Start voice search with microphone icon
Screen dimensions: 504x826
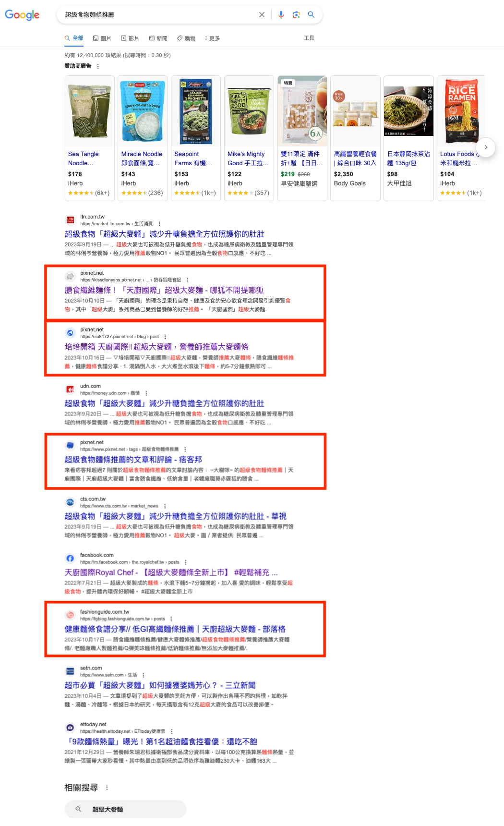[x=281, y=15]
